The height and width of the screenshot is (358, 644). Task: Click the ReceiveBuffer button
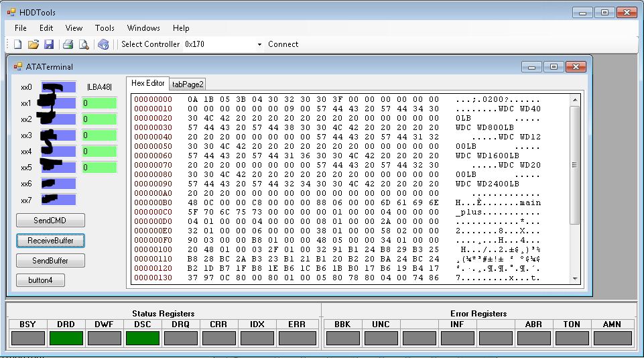point(50,241)
